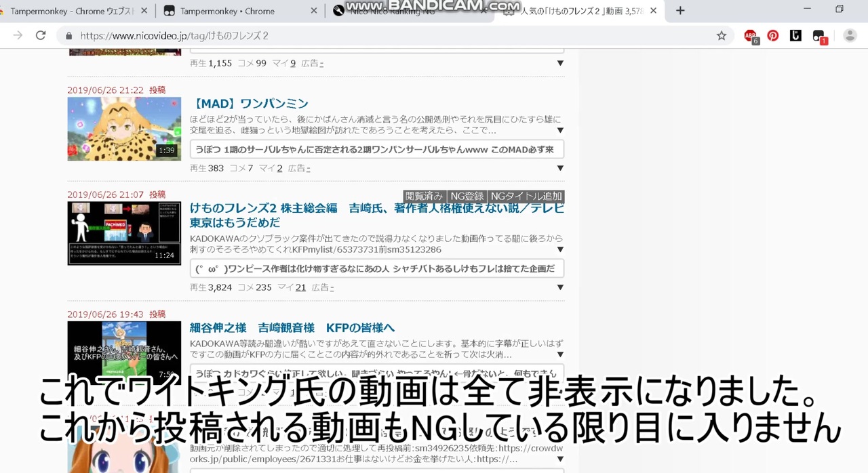Image resolution: width=868 pixels, height=473 pixels.
Task: Close the 人気の「けものフレンズ２」動画 tab
Action: pyautogui.click(x=653, y=11)
